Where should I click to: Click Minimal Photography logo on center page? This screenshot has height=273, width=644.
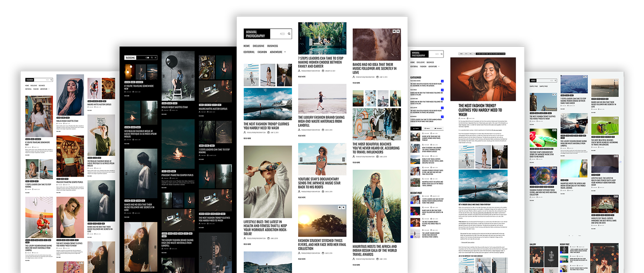(257, 34)
